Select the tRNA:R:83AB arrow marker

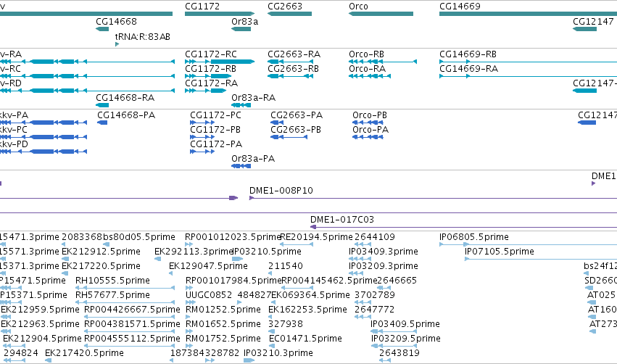point(117,44)
